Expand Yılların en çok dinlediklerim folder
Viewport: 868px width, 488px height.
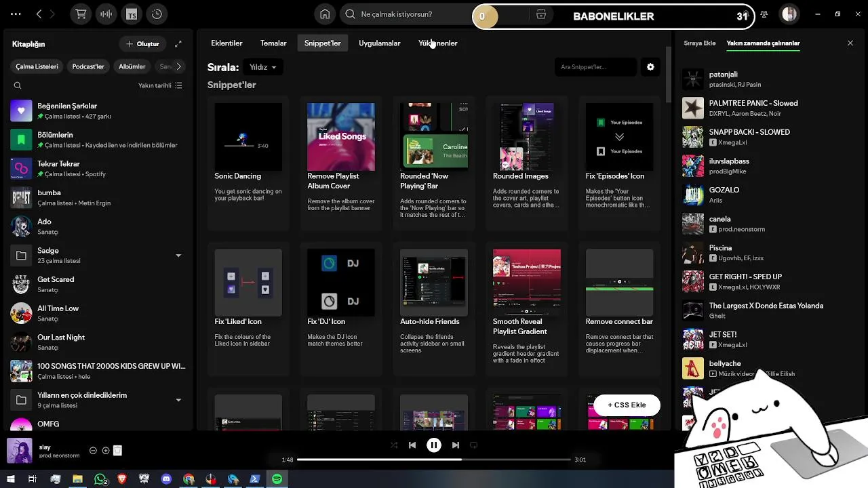click(x=178, y=400)
